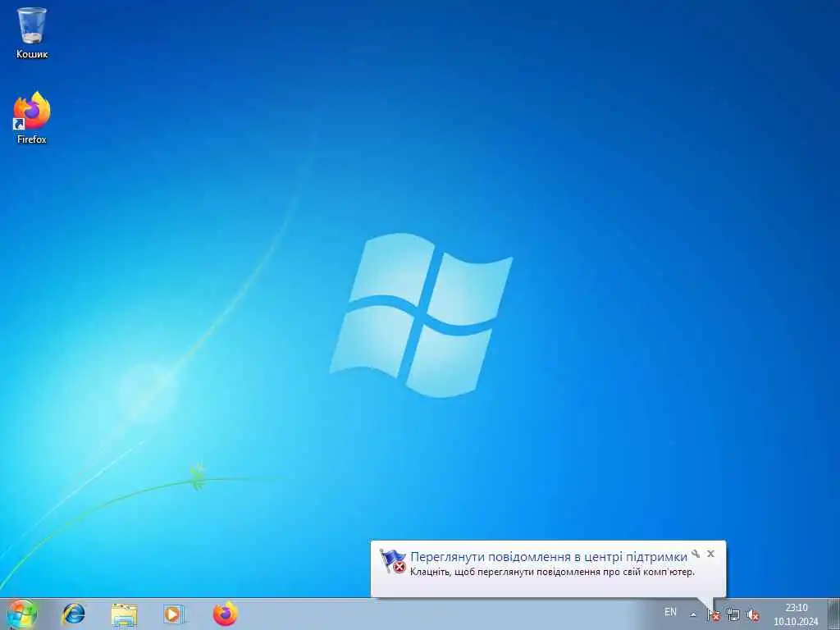Open Windows Explorer from the taskbar
840x630 pixels.
pos(125,614)
